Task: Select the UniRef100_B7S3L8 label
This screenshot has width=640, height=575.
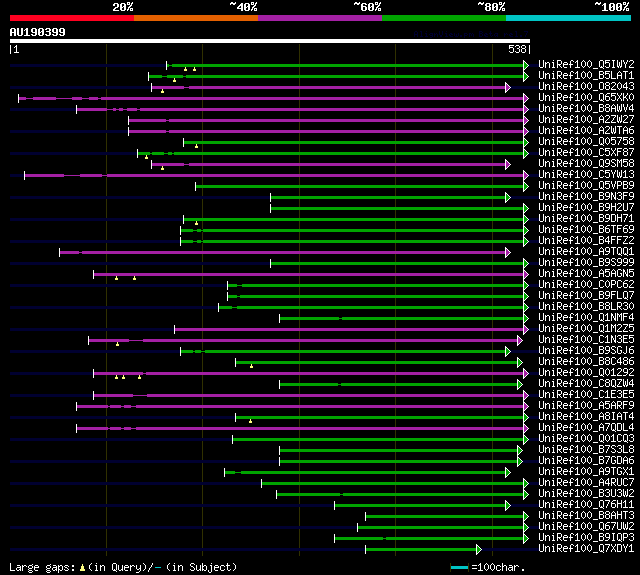Action: 586,450
